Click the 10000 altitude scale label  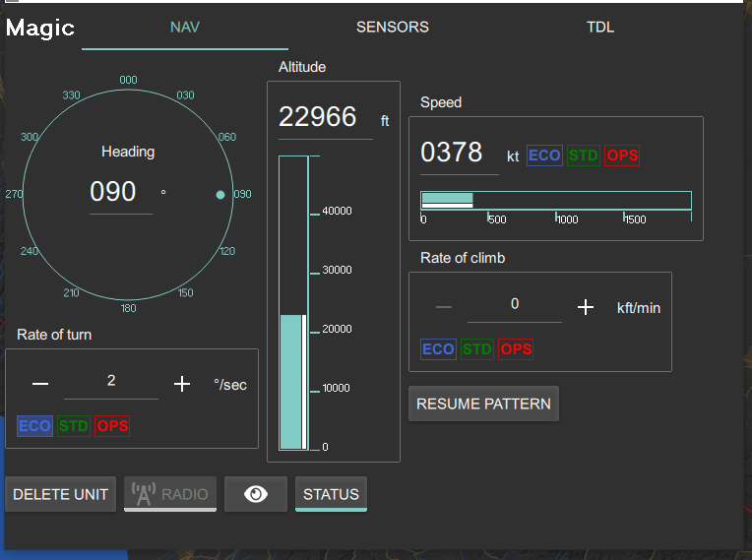click(x=337, y=388)
